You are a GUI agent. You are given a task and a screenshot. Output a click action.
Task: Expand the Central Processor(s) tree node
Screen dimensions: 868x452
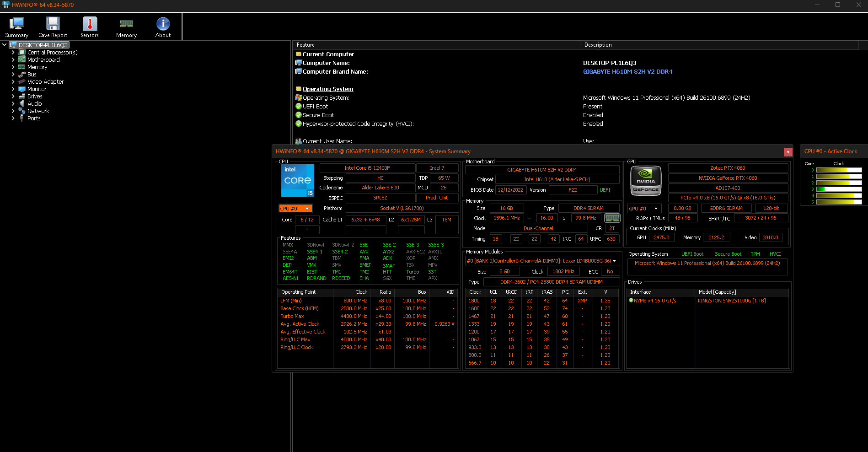tap(13, 53)
